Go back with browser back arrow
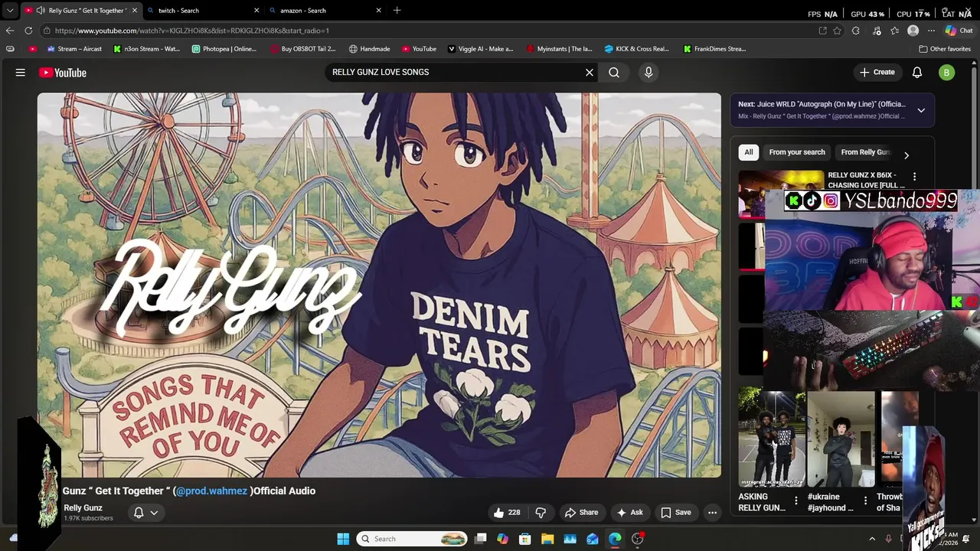This screenshot has height=551, width=980. pyautogui.click(x=9, y=31)
